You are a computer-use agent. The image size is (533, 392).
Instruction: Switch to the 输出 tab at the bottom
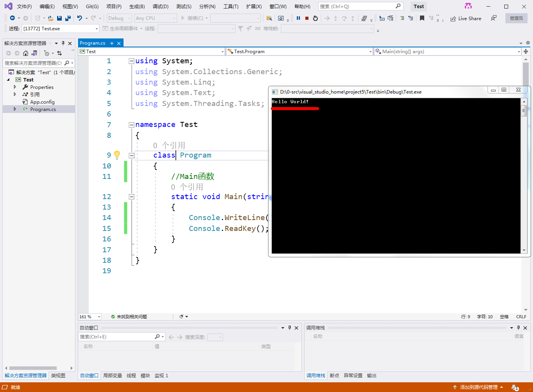pos(371,375)
